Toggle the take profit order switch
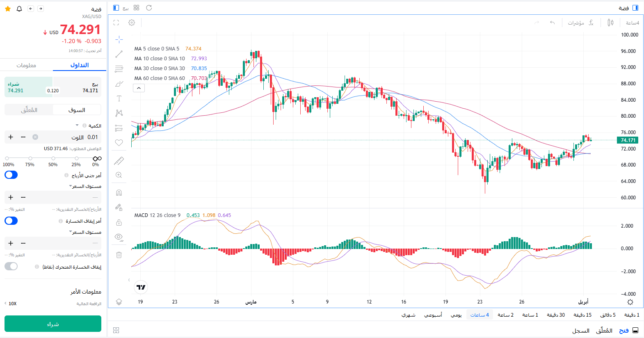644x338 pixels. [11, 175]
